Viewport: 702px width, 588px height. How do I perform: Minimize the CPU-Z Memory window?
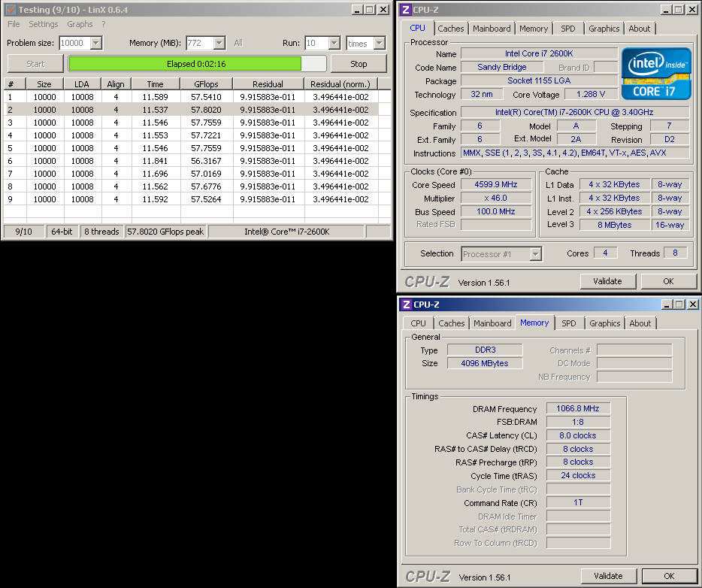667,305
